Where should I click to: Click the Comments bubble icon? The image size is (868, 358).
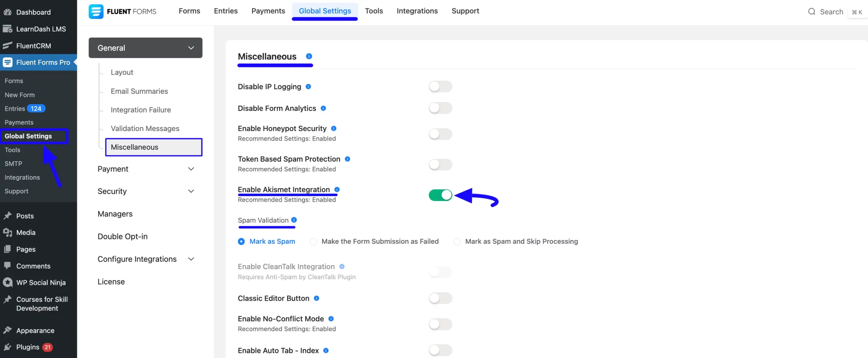(x=7, y=266)
